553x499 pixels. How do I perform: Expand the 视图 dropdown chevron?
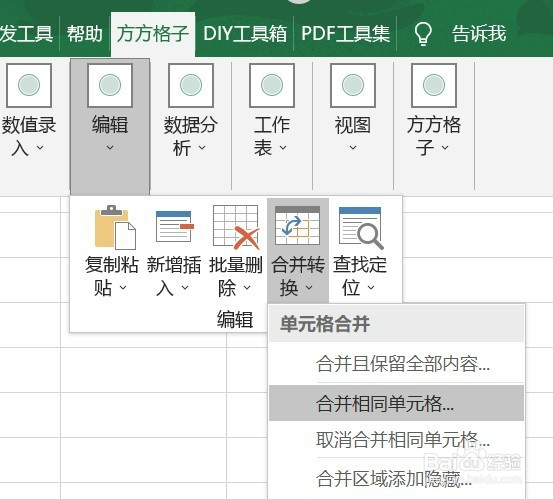[353, 147]
